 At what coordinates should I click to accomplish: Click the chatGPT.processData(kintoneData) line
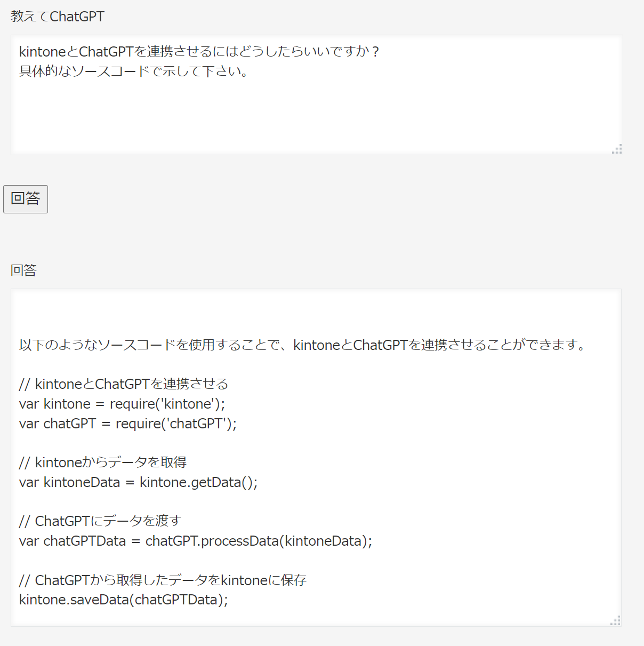point(196,541)
